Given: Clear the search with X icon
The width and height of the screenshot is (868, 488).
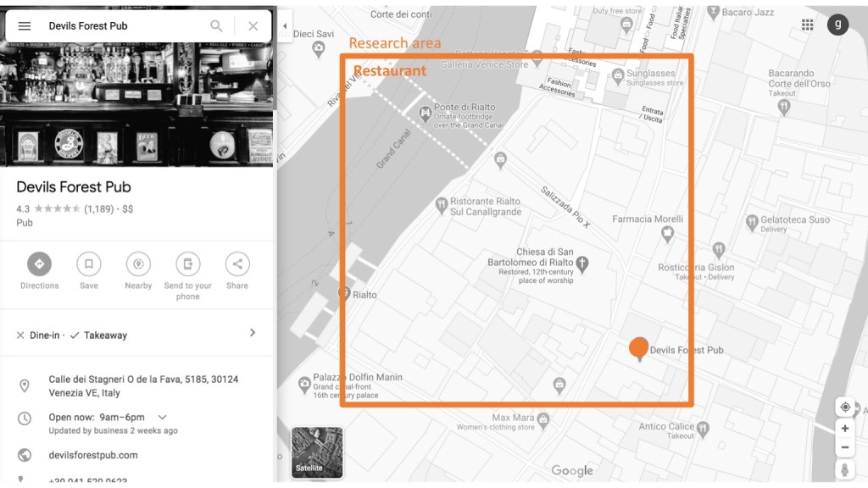Looking at the screenshot, I should point(253,26).
